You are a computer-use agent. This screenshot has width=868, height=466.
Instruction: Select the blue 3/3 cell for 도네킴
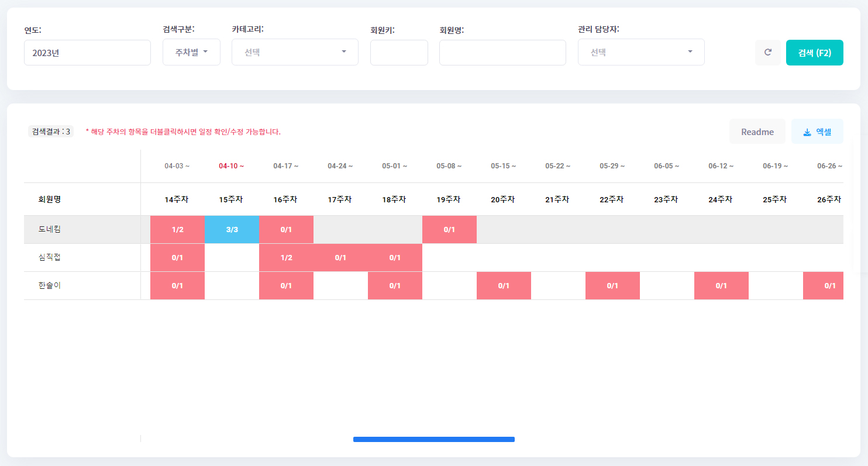[232, 229]
